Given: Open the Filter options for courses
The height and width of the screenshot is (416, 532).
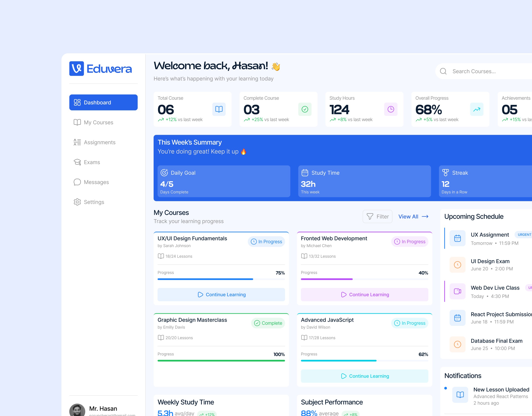Looking at the screenshot, I should click(x=377, y=217).
